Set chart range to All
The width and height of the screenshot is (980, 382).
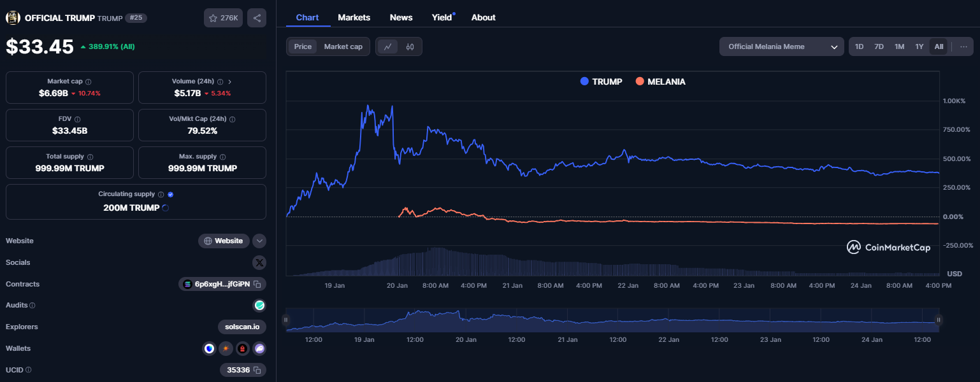[x=939, y=46]
